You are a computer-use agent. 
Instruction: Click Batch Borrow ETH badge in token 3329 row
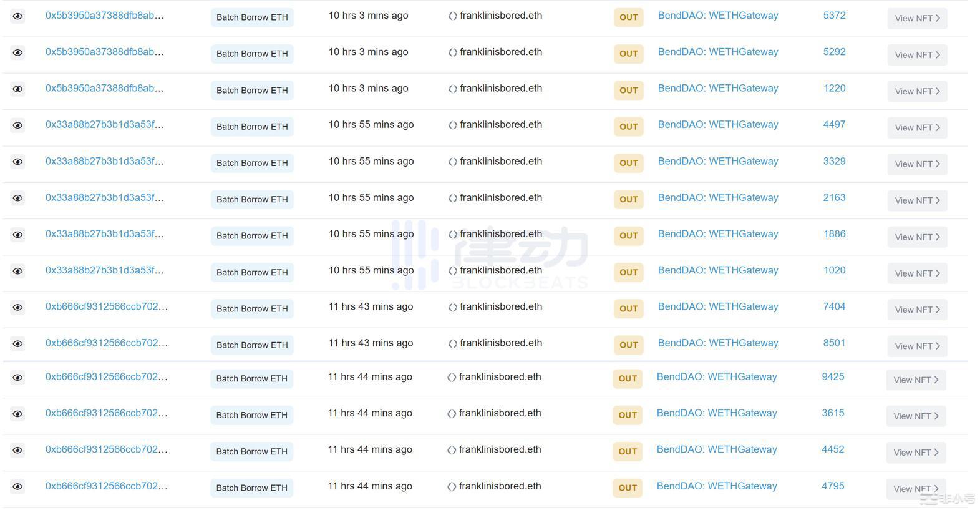pyautogui.click(x=252, y=163)
